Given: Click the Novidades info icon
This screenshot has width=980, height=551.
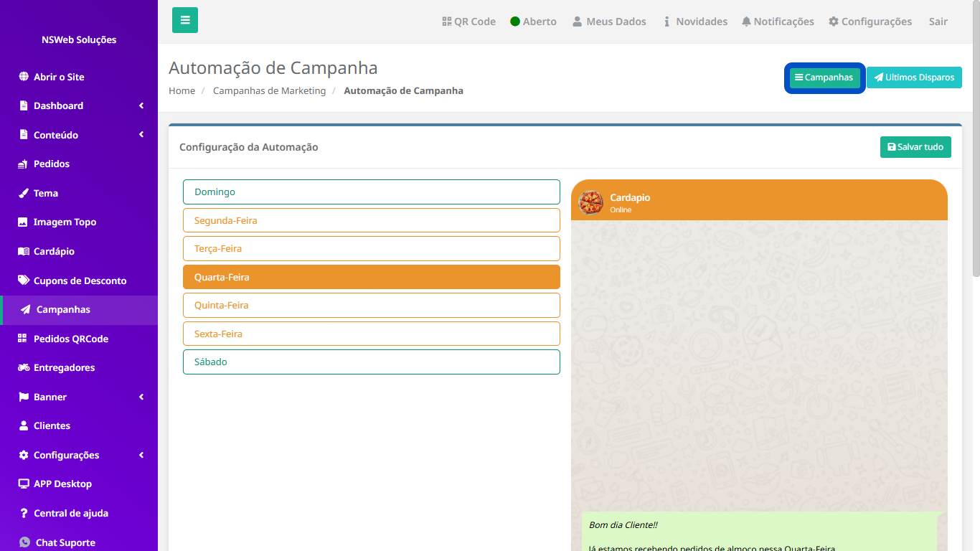Looking at the screenshot, I should point(667,22).
